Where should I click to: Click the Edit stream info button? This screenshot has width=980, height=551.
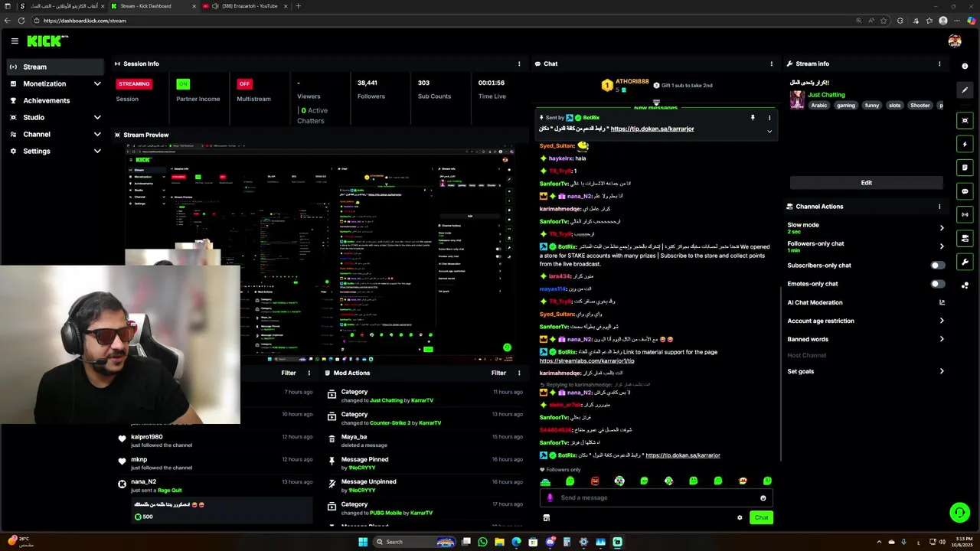tap(866, 183)
